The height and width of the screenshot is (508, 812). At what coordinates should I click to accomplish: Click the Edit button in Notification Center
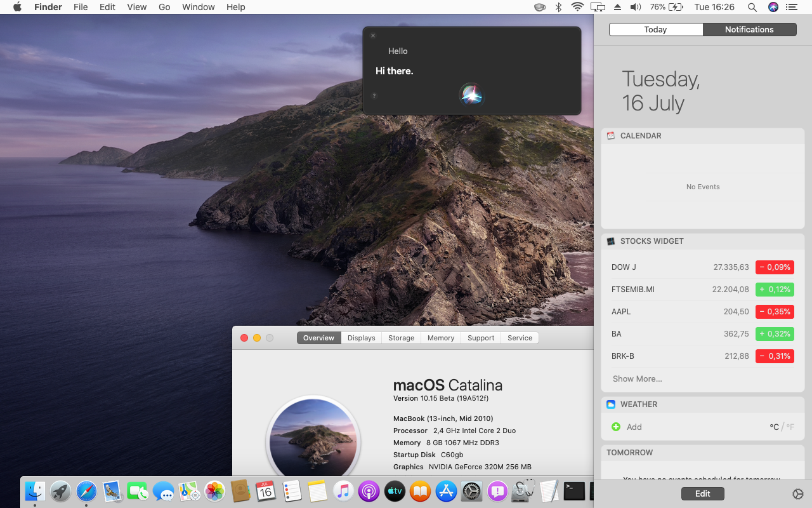point(702,493)
